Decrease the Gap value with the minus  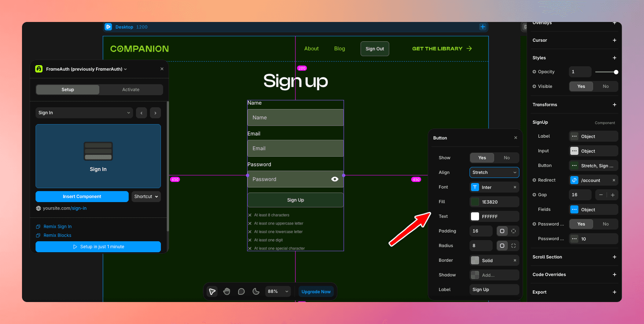pos(601,195)
